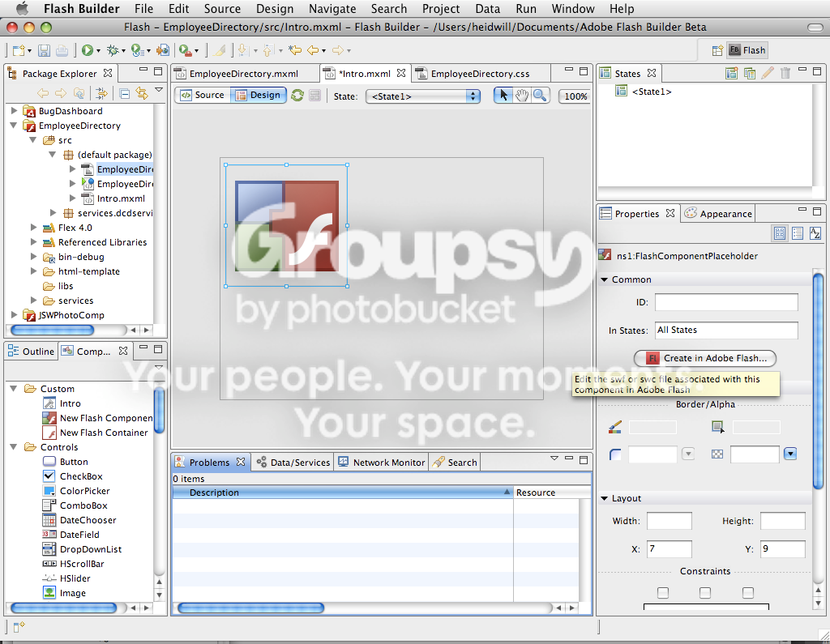Viewport: 830px width, 644px height.
Task: Click the In States field
Action: click(x=726, y=331)
